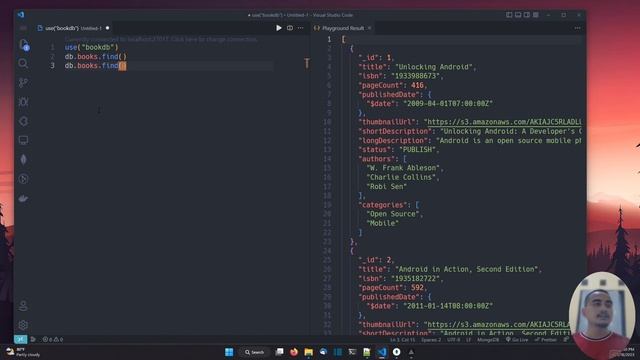Click the unsaved dot on the Untitled-1 tab
This screenshot has width=640, height=360.
pos(107,28)
